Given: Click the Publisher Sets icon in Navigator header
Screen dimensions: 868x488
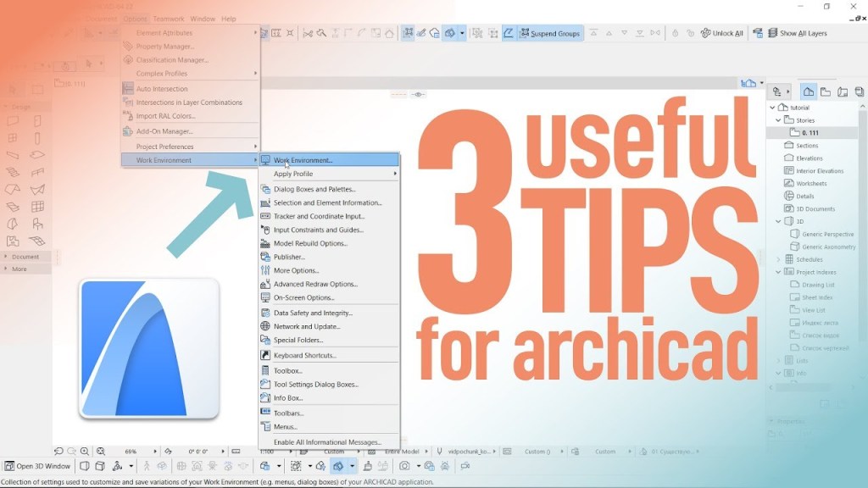Looking at the screenshot, I should pyautogui.click(x=860, y=91).
